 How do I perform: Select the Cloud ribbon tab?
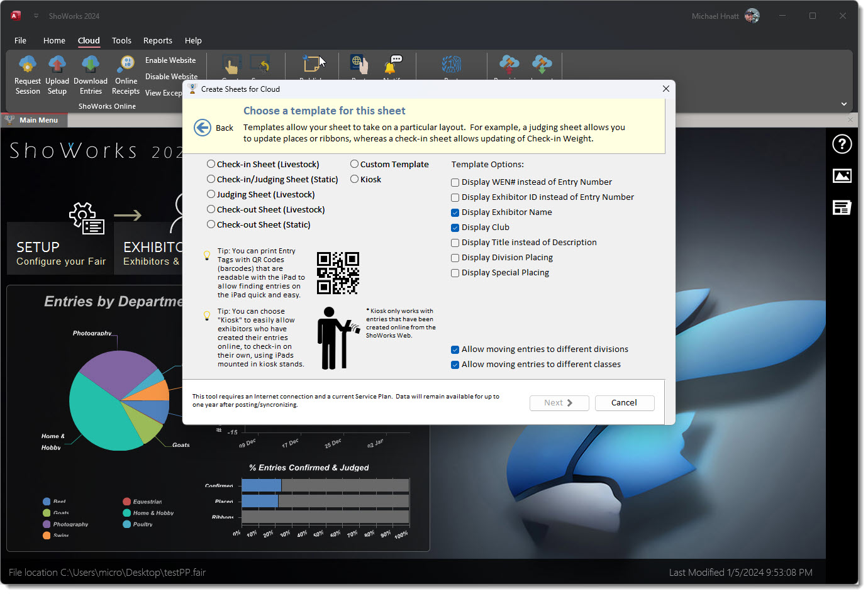89,40
